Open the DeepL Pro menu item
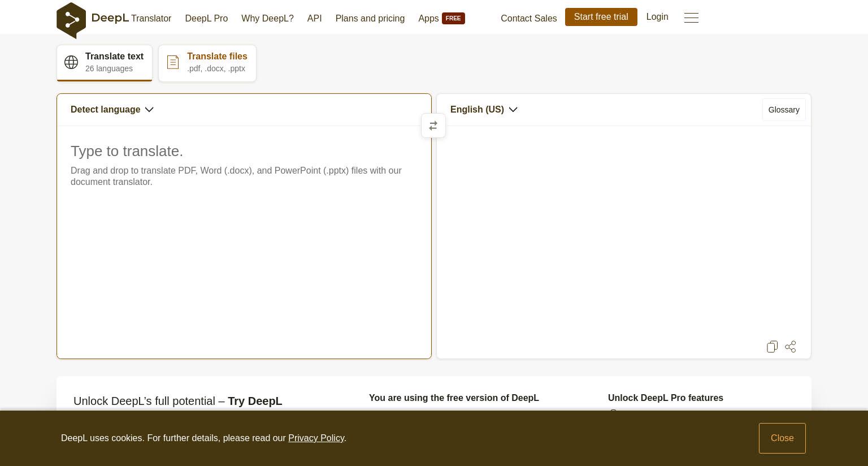Screen dimensions: 868x466 click(x=206, y=19)
